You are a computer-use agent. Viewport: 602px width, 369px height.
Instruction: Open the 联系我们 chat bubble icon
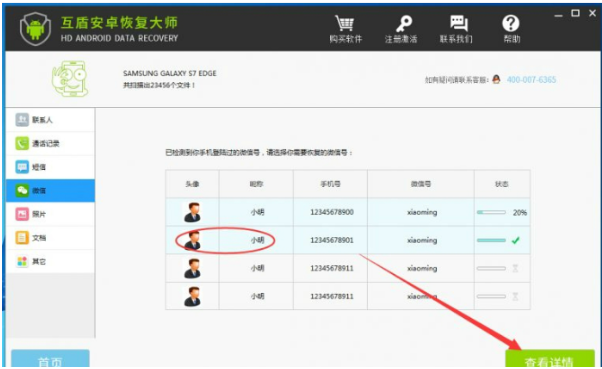click(459, 24)
